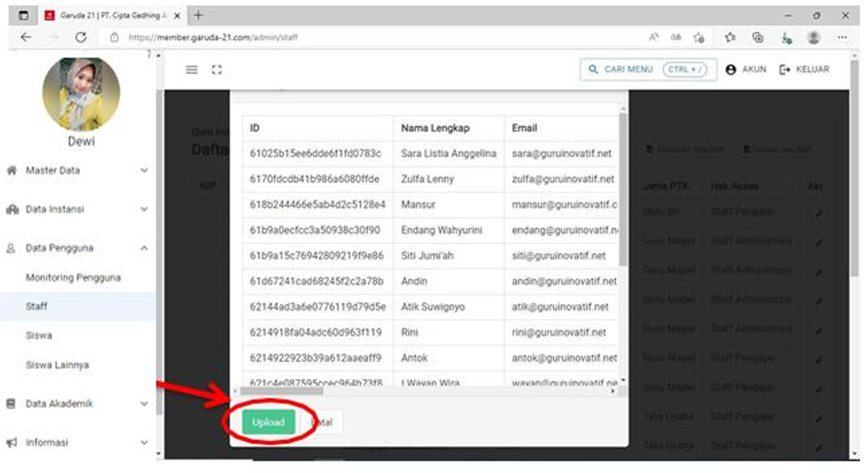Click the Data Instansi building icon

coord(12,209)
